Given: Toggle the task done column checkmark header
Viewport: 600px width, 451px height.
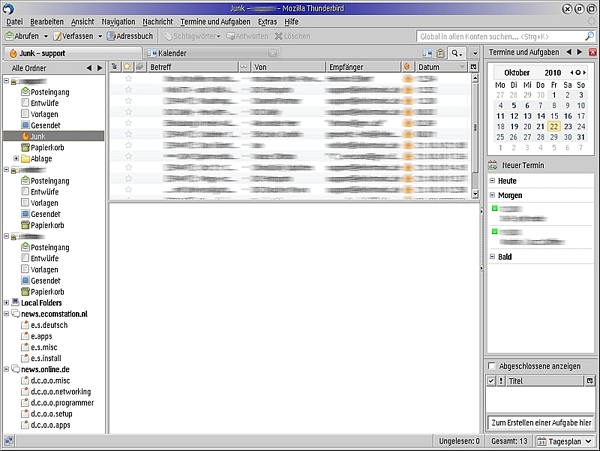Looking at the screenshot, I should coord(491,381).
